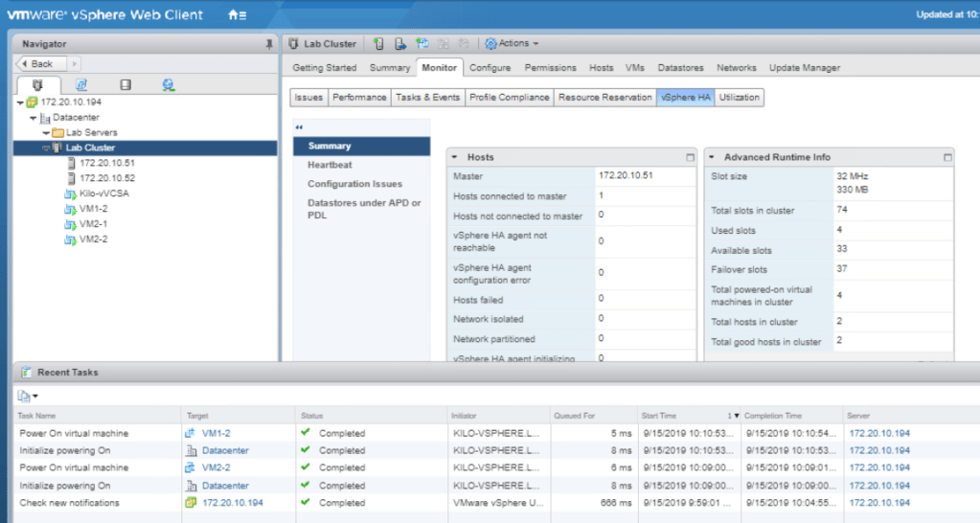Viewport: 980px width, 523px height.
Task: Maximize the Advanced Runtime Info panel
Action: pos(947,157)
